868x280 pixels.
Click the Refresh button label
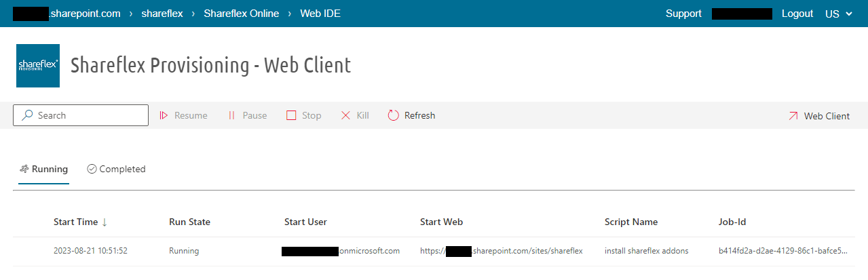(x=419, y=115)
